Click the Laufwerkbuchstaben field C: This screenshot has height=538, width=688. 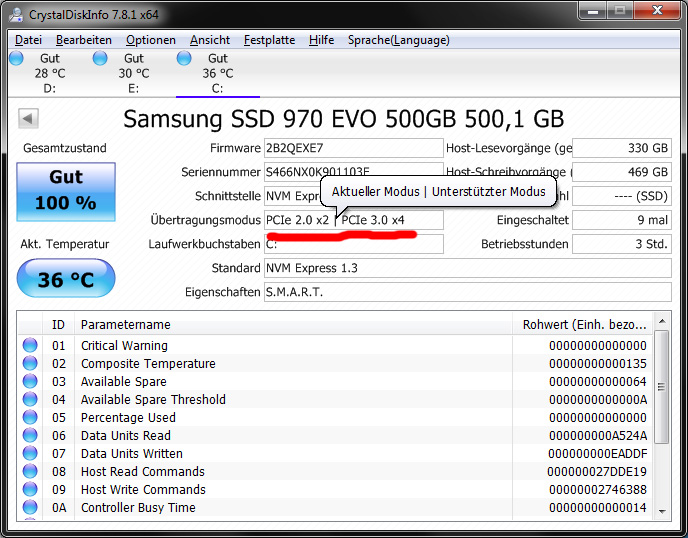click(354, 244)
